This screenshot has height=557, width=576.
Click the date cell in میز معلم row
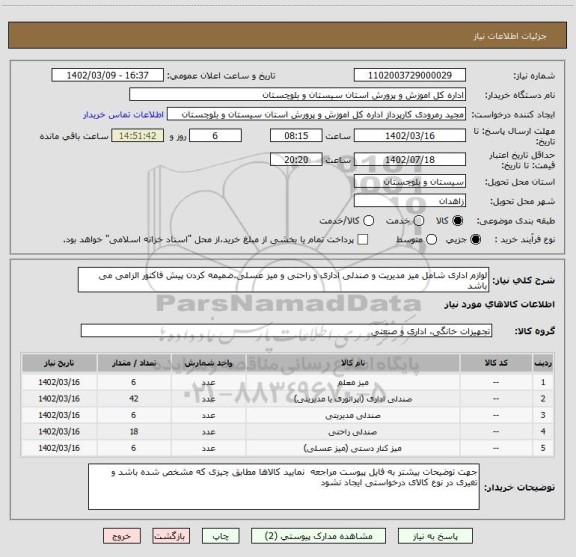59,382
